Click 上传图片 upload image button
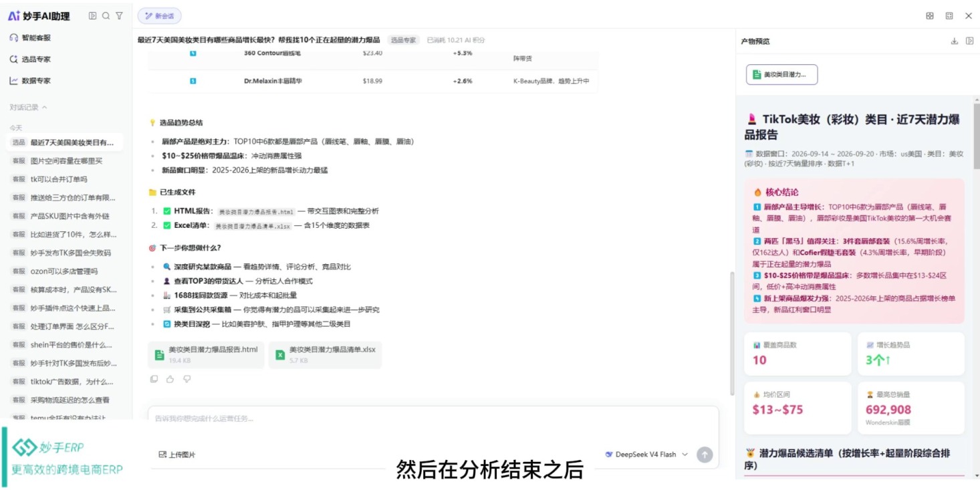Viewport: 980px width, 490px height. [177, 455]
